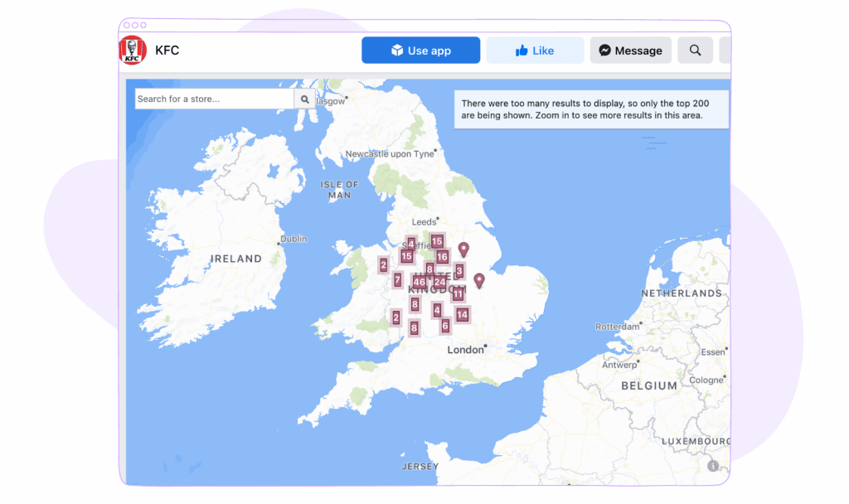Click the BELGIUM country label

point(649,386)
